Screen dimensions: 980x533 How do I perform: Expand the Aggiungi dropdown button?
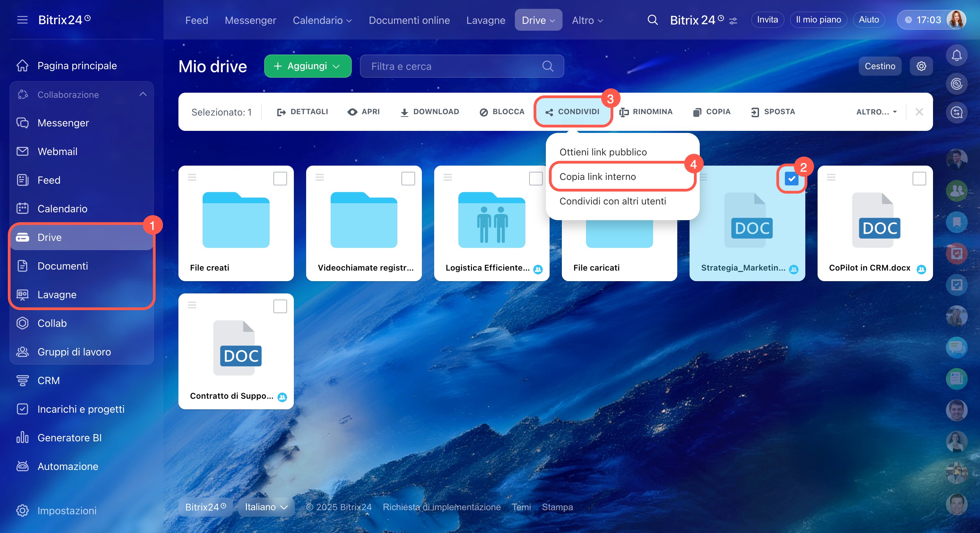tap(307, 66)
